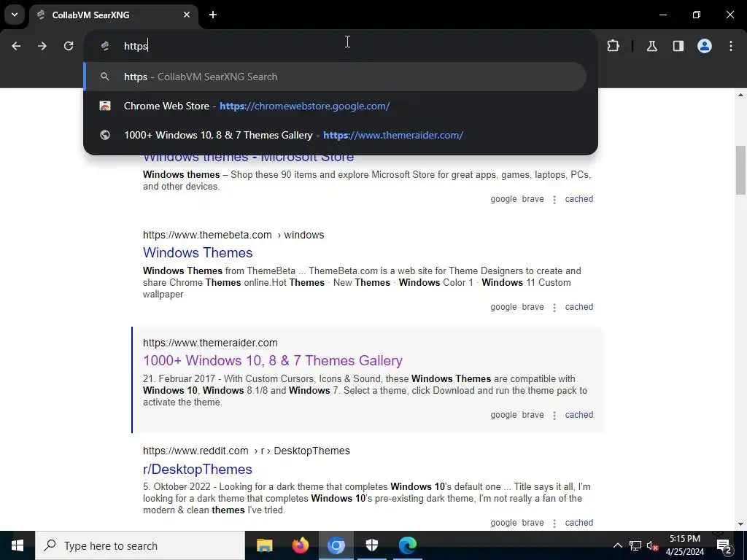Screen dimensions: 747x560
Task: Click the 'https://www.themebeta.com' URL text
Action: point(207,235)
